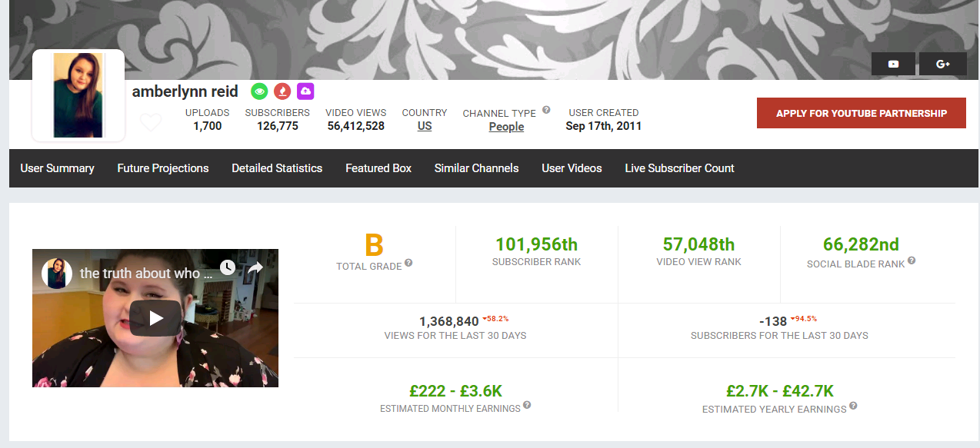Screen dimensions: 980x448
Task: Open the YouTube channel icon button
Action: pos(893,64)
